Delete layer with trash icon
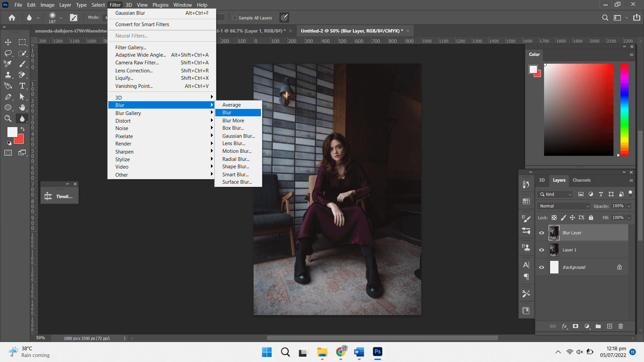Viewport: 644px width, 362px height. 621,326
